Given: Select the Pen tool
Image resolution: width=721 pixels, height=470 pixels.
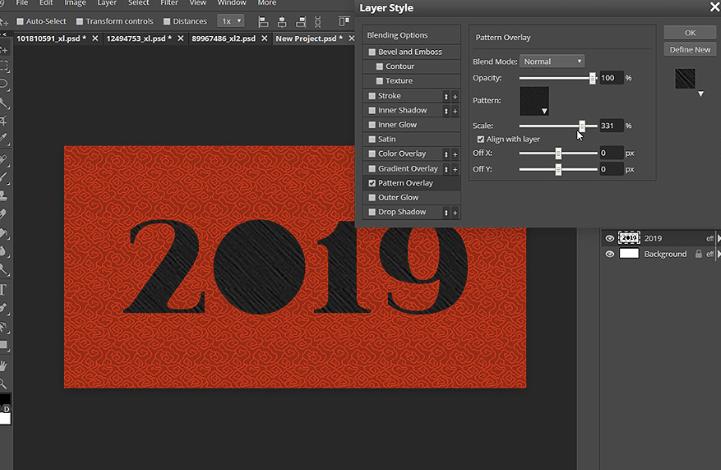Looking at the screenshot, I should [x=4, y=308].
